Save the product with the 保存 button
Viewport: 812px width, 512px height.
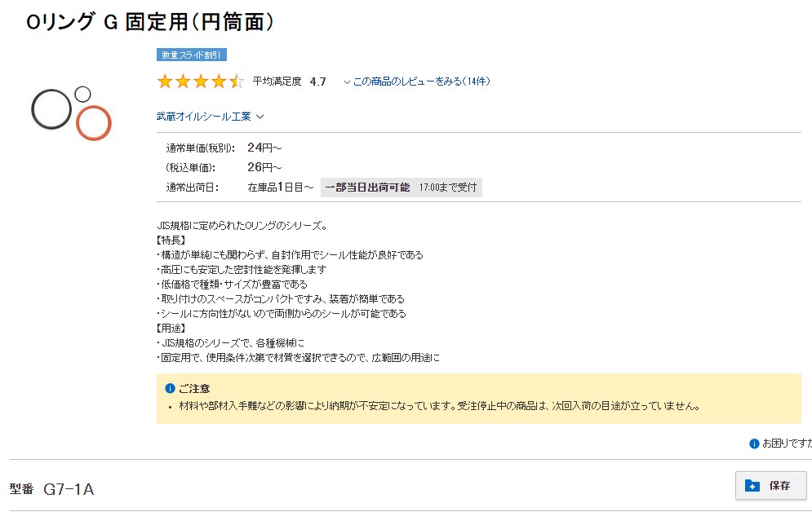coord(770,486)
